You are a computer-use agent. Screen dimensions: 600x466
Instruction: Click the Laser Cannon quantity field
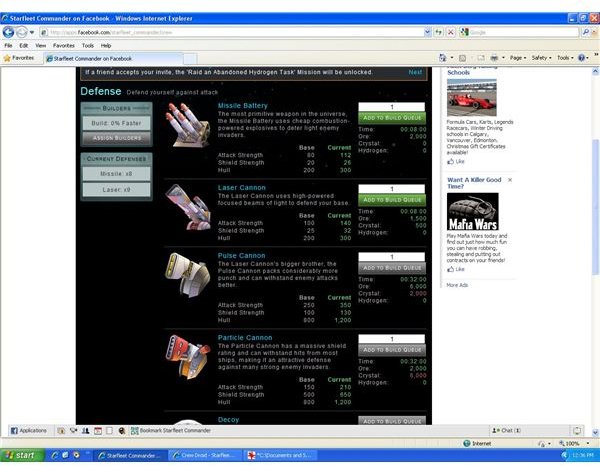(391, 189)
